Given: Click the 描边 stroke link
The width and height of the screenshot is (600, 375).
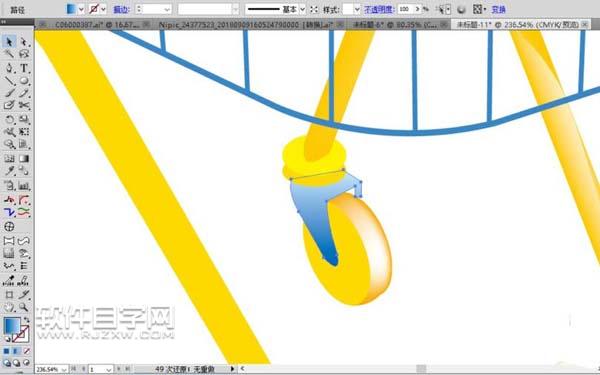Looking at the screenshot, I should click(121, 10).
